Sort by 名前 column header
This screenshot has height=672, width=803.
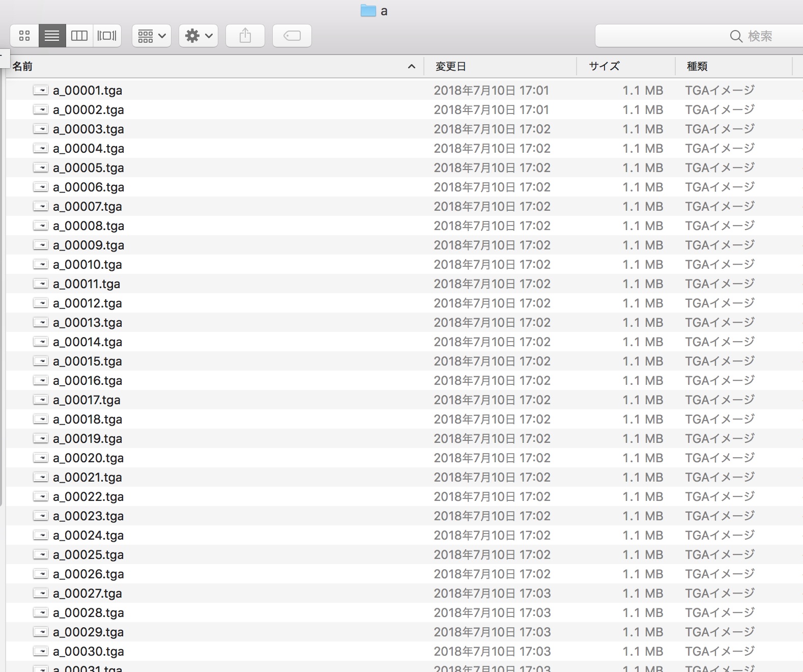click(214, 66)
